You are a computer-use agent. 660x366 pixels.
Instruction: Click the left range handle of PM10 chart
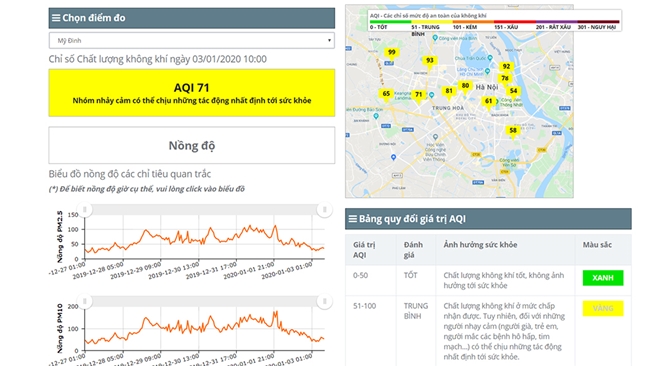(85, 301)
